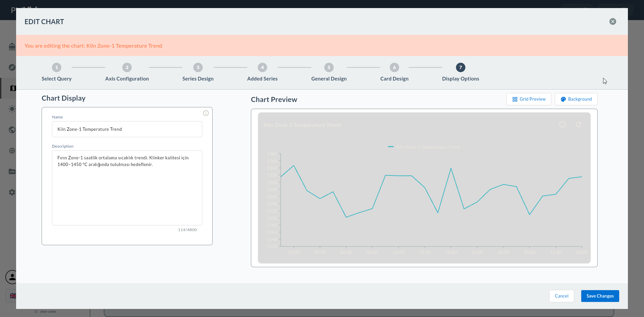
Task: Toggle the Kiln Zone-1 legend series
Action: pyautogui.click(x=424, y=147)
